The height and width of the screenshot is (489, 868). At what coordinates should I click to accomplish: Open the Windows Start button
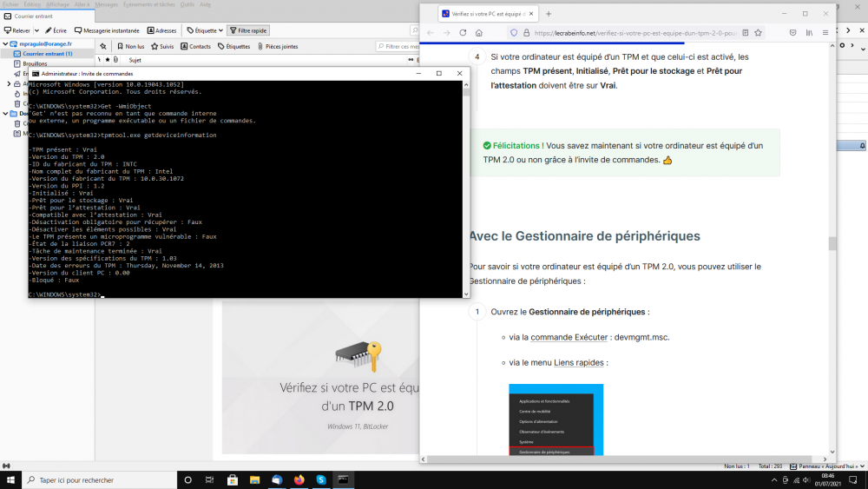(10, 479)
